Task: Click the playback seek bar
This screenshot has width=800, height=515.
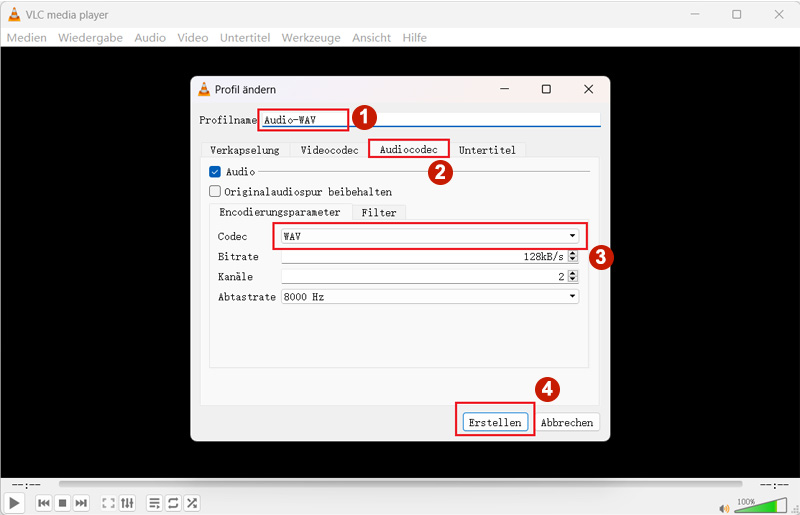Action: pos(401,483)
